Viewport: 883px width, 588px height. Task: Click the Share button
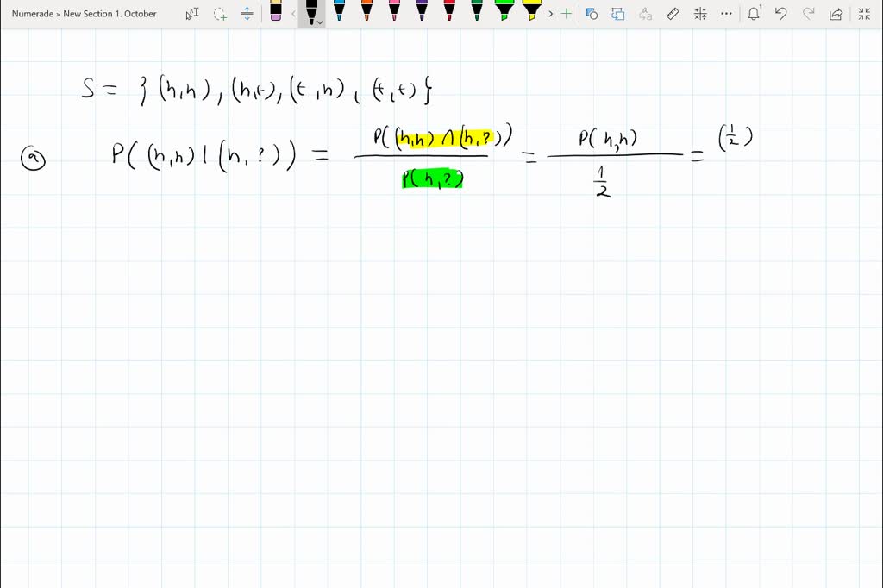(836, 13)
